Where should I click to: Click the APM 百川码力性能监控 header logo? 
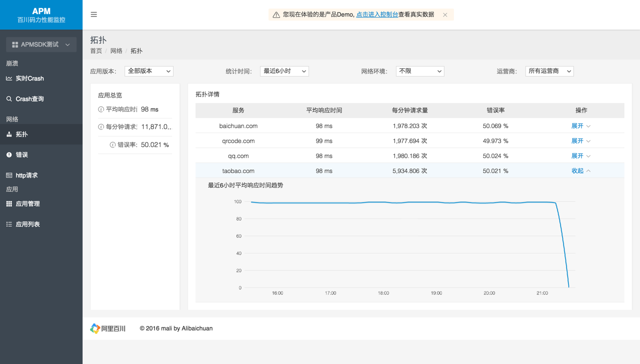41,15
